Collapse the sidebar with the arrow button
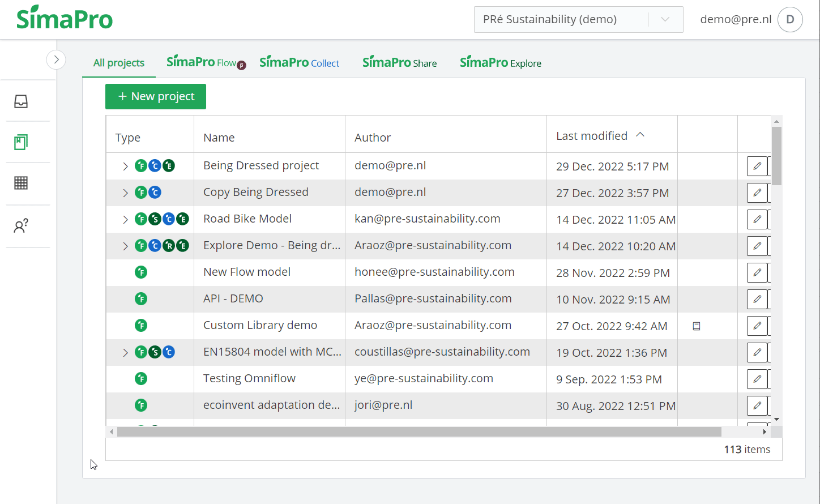The height and width of the screenshot is (504, 820). (55, 59)
